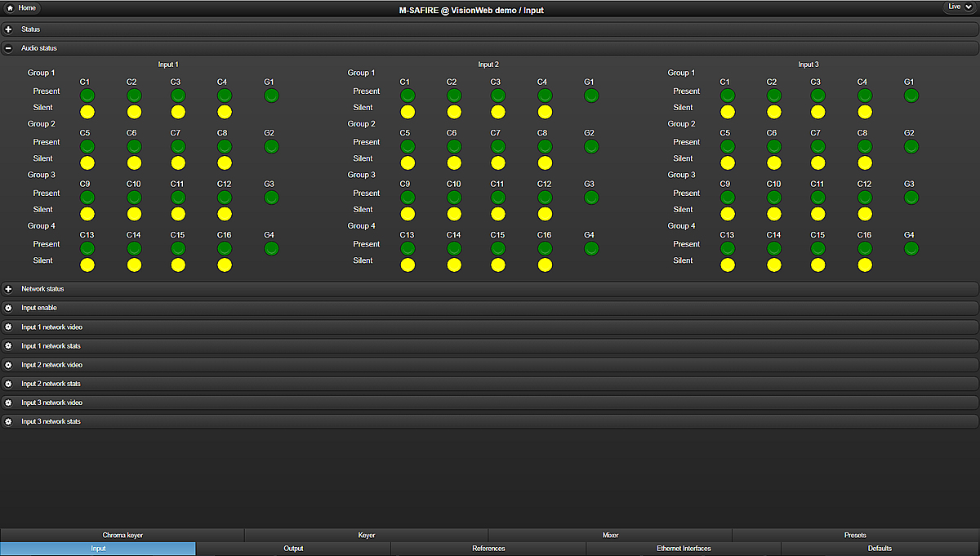Expand the Input enable section

490,308
